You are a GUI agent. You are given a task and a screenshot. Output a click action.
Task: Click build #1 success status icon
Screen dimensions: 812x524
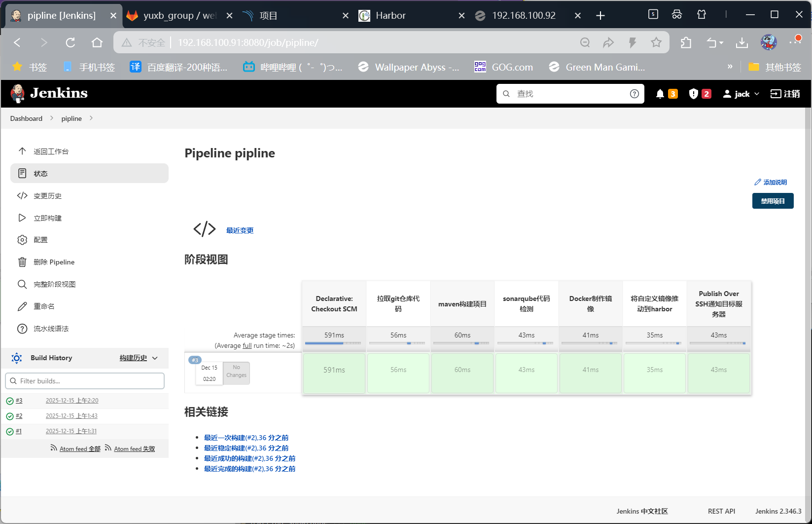tap(10, 432)
